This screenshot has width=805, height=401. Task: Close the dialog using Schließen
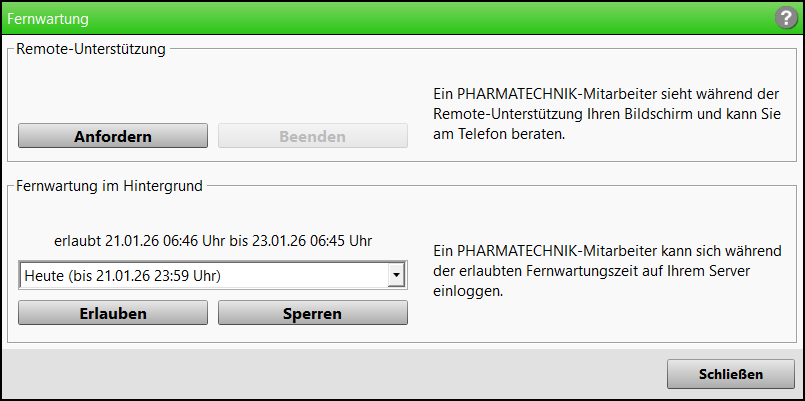pyautogui.click(x=730, y=374)
